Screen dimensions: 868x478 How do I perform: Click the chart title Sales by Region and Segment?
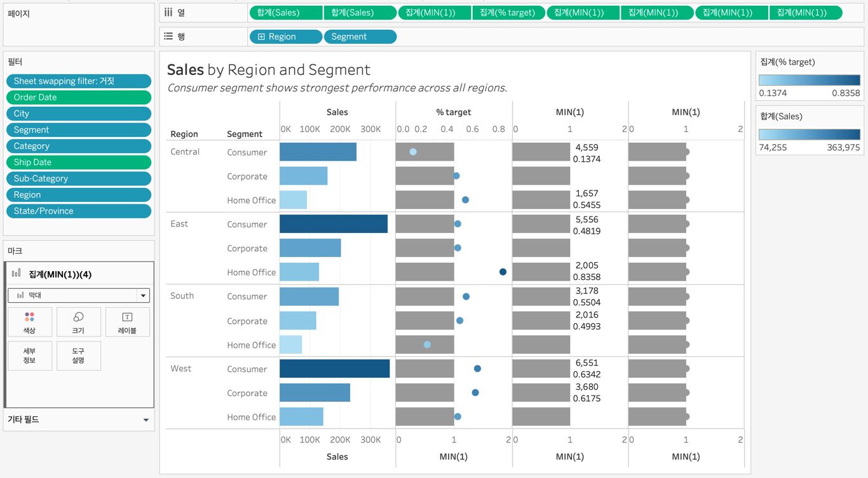pyautogui.click(x=268, y=70)
